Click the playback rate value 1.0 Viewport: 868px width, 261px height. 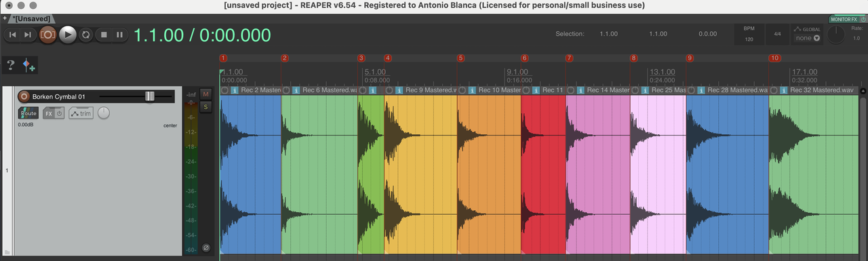(856, 39)
